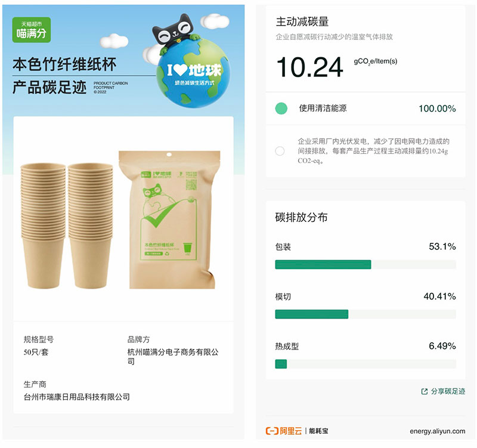Image resolution: width=477 pixels, height=448 pixels.
Task: Click the 模切 40.41% progress bar
Action: [x=366, y=314]
